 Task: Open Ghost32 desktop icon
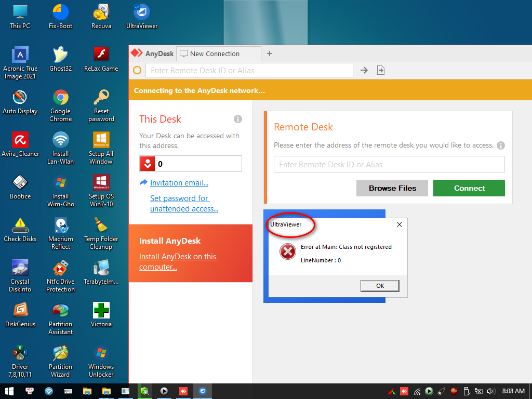pos(60,59)
